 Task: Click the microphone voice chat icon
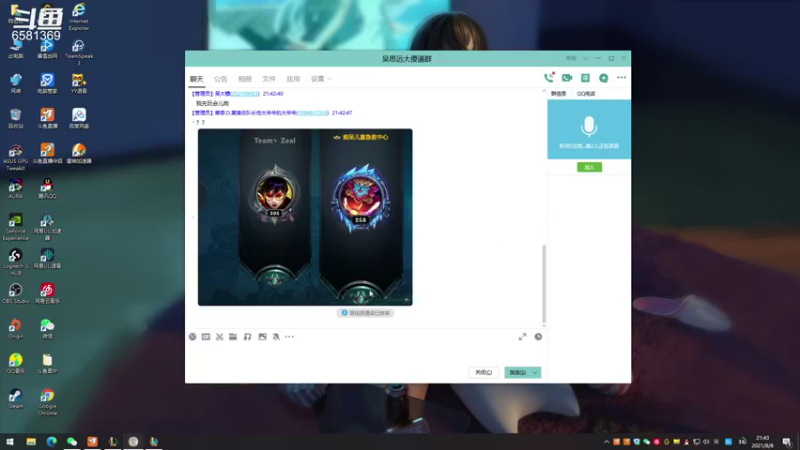(589, 127)
